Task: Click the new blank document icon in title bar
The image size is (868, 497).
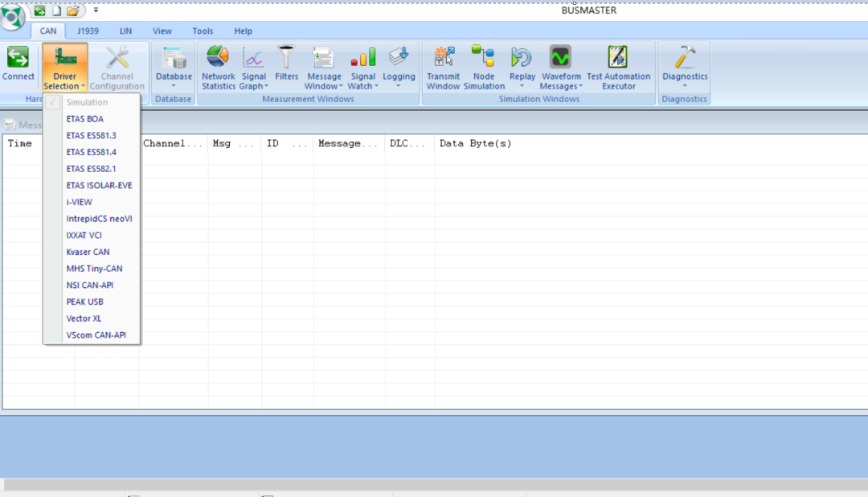Action: pyautogui.click(x=56, y=10)
